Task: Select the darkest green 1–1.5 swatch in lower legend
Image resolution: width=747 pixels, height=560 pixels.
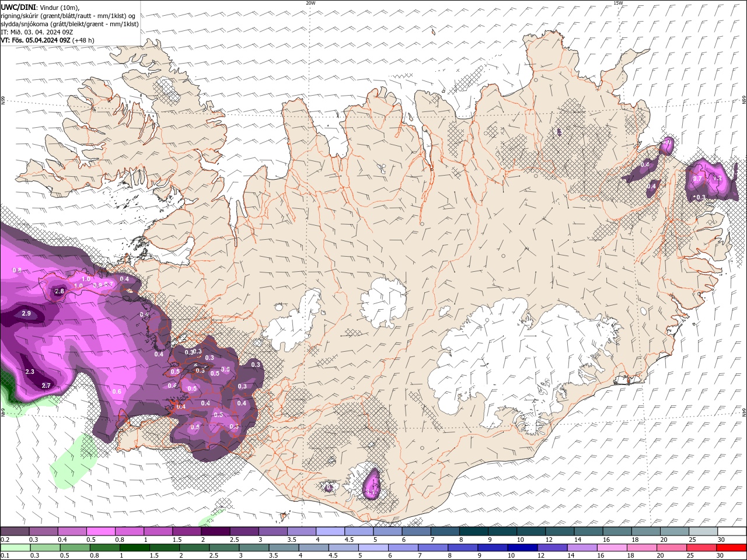Action: pos(134,548)
